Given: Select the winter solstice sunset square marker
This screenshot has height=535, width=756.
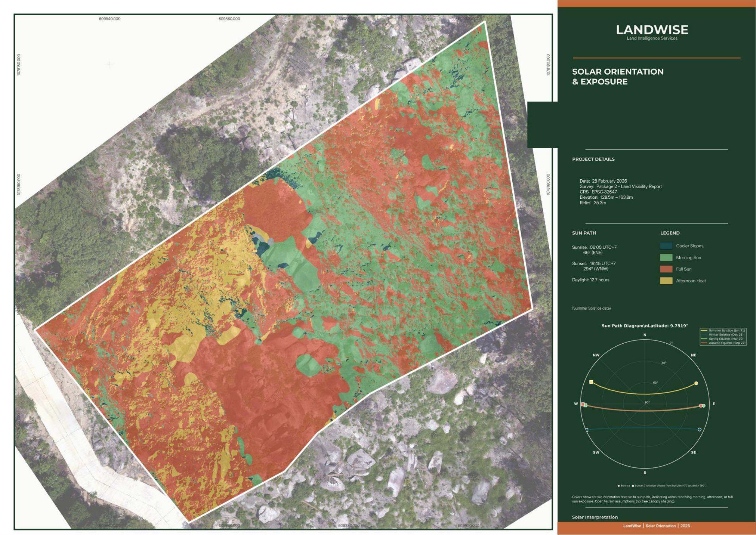Looking at the screenshot, I should click(x=587, y=430).
